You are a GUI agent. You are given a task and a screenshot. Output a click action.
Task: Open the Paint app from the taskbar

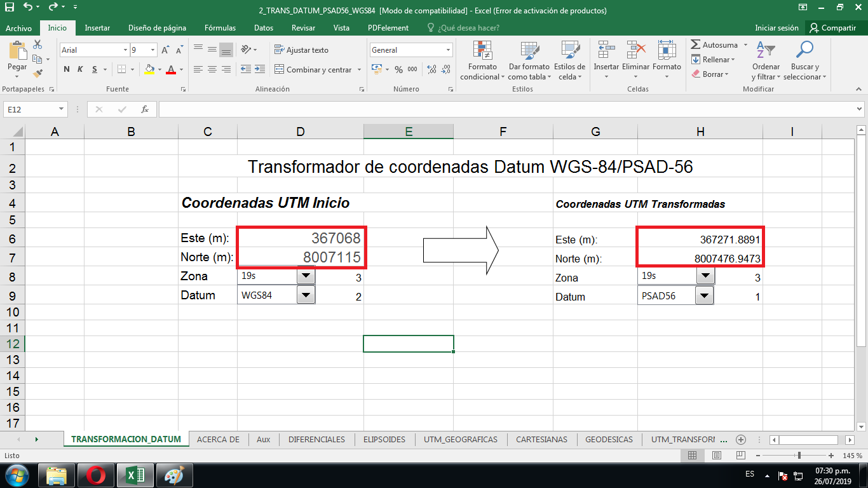[x=173, y=475]
